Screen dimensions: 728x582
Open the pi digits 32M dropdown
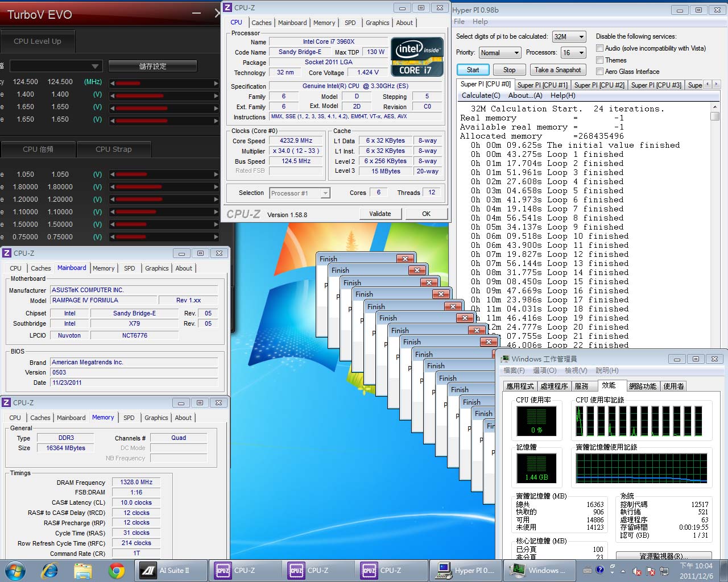569,36
